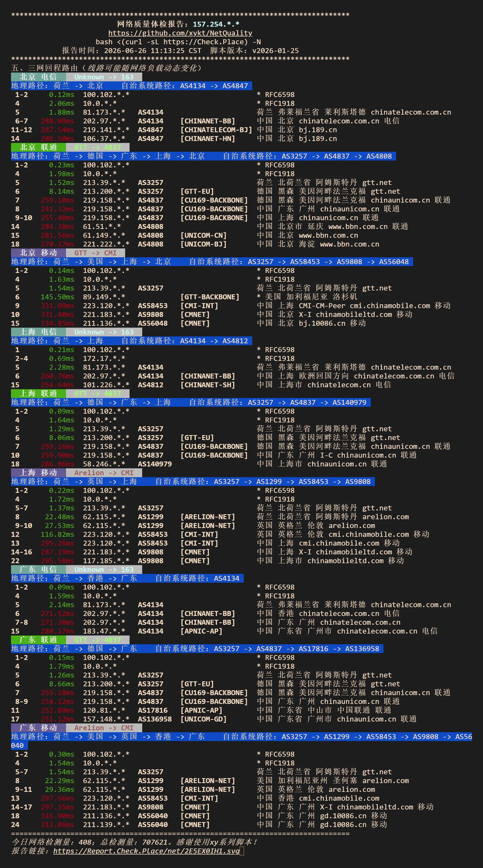Click the AS140979 hop in 上海 联通
This screenshot has width=483, height=868.
(155, 464)
